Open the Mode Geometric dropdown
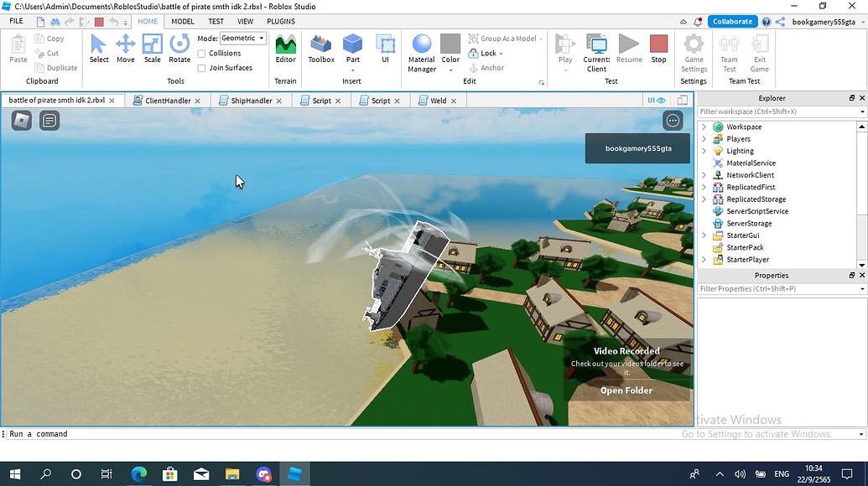This screenshot has height=486, width=868. coord(242,37)
